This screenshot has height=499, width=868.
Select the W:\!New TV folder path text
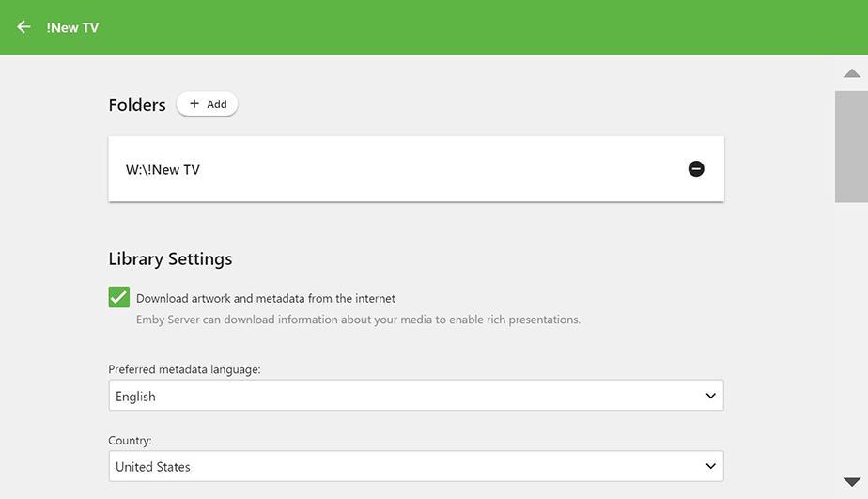click(163, 170)
